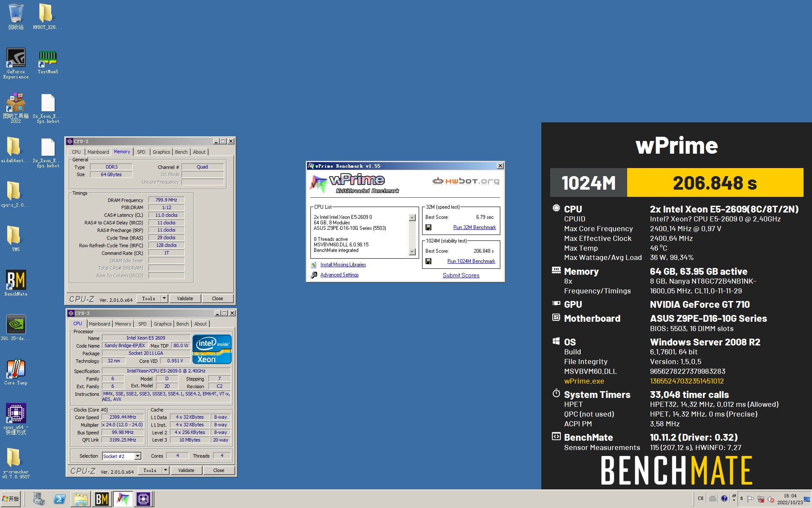Viewport: 812px width, 508px height.
Task: Launch Core Temp desktop shortcut
Action: tap(16, 372)
